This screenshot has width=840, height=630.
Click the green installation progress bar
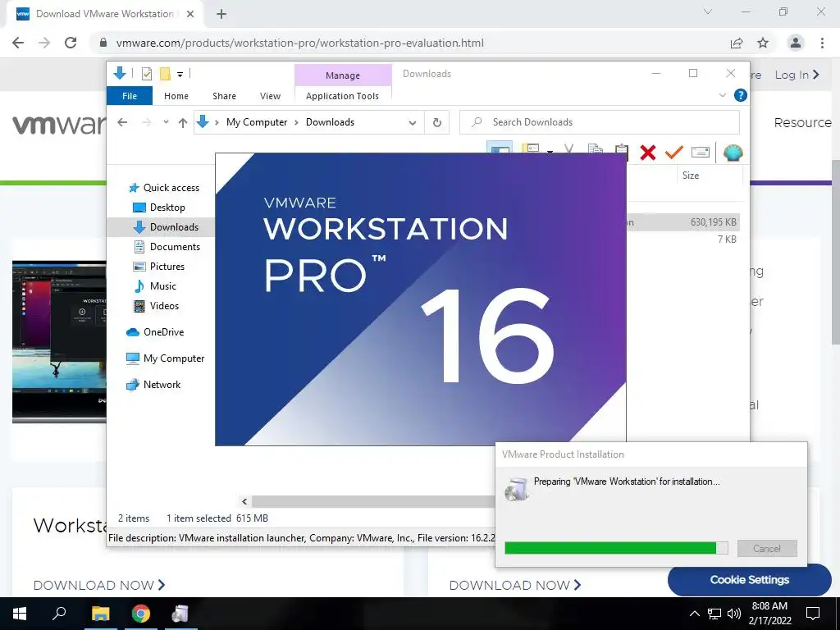(616, 547)
